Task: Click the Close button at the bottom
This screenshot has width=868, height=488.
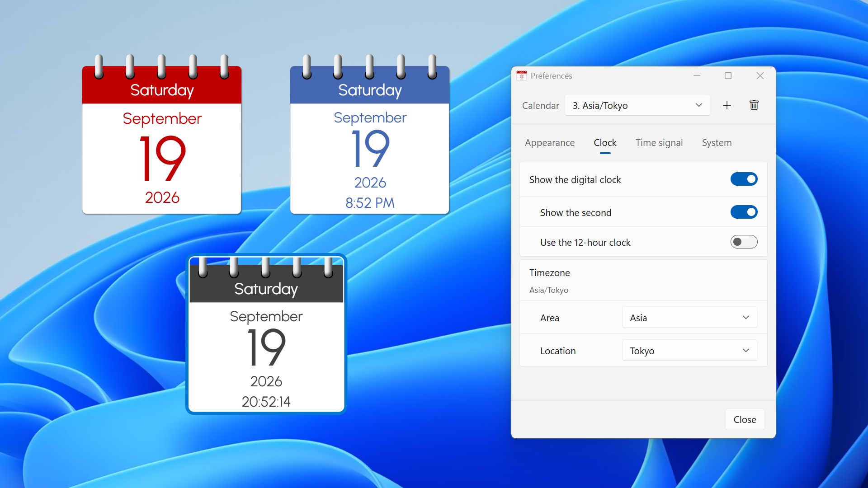Action: point(745,420)
